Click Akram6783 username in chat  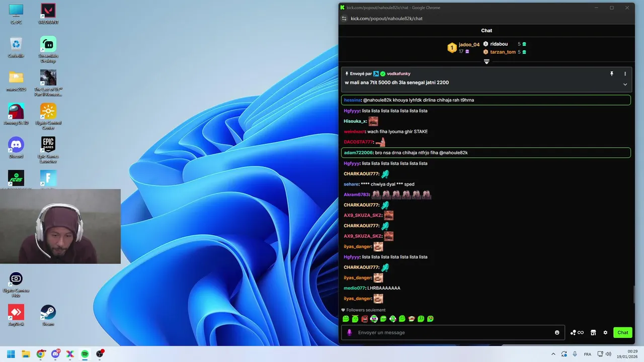coord(356,195)
